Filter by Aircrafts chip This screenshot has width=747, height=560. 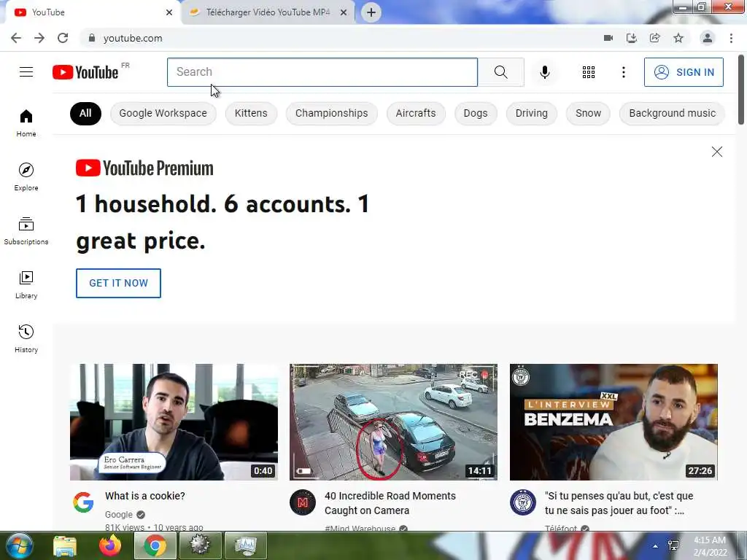coord(416,113)
